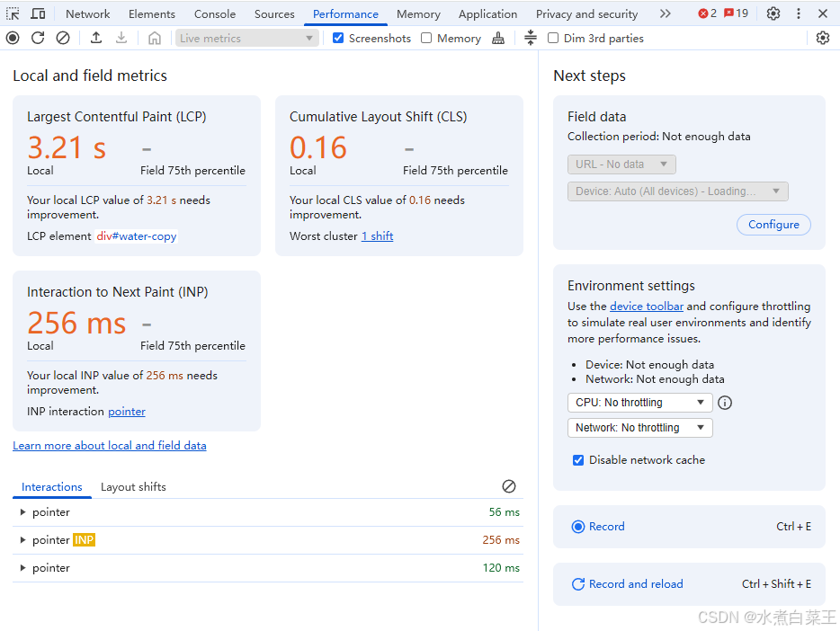Click the download profile icon
Viewport: 840px width, 631px height.
tap(121, 38)
